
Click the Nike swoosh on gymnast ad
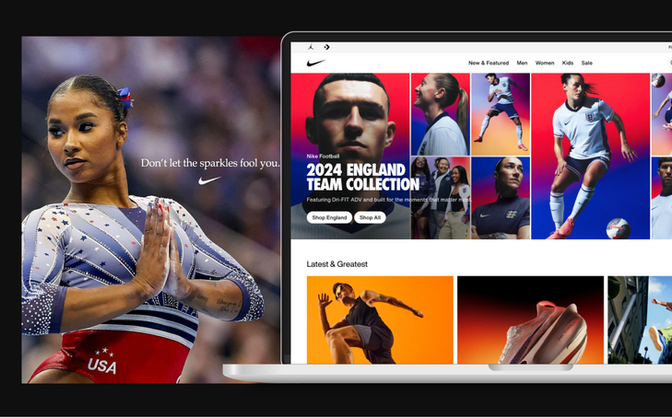pyautogui.click(x=209, y=180)
